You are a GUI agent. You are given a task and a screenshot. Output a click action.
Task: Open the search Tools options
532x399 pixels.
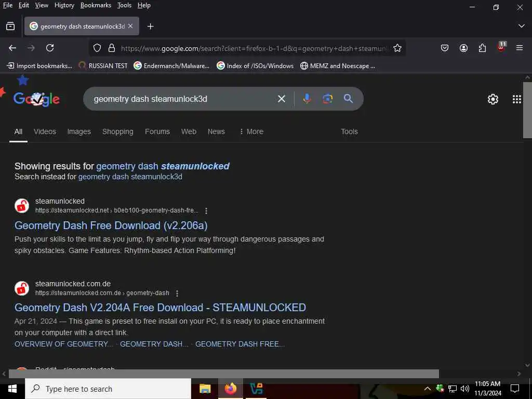[x=349, y=131]
